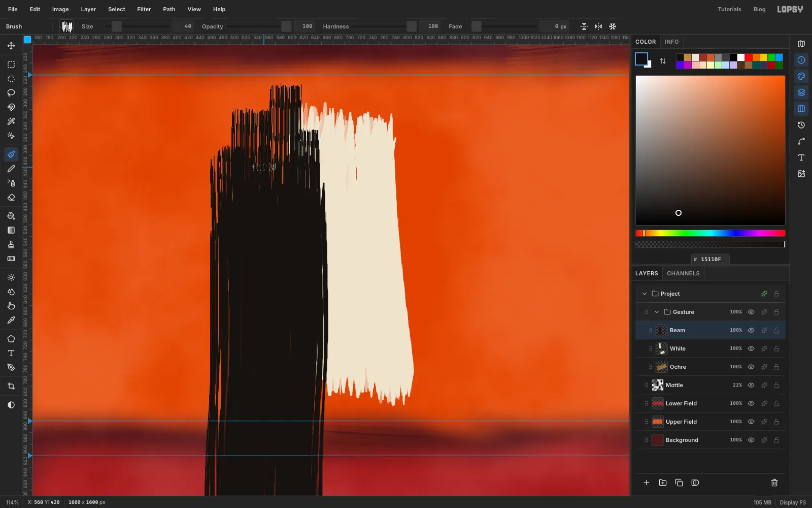Switch to the Info tab
The width and height of the screenshot is (812, 508).
[671, 42]
